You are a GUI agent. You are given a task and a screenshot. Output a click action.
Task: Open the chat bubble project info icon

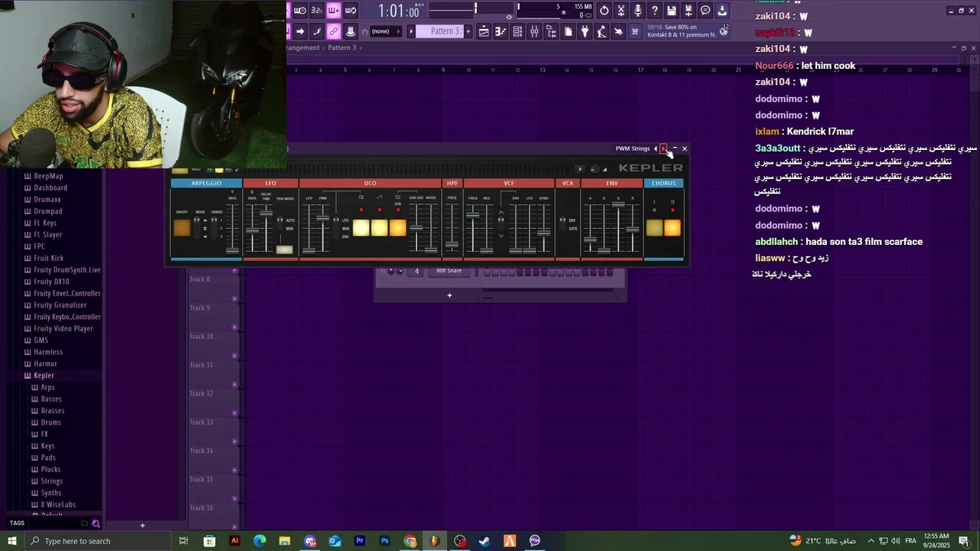point(705,11)
